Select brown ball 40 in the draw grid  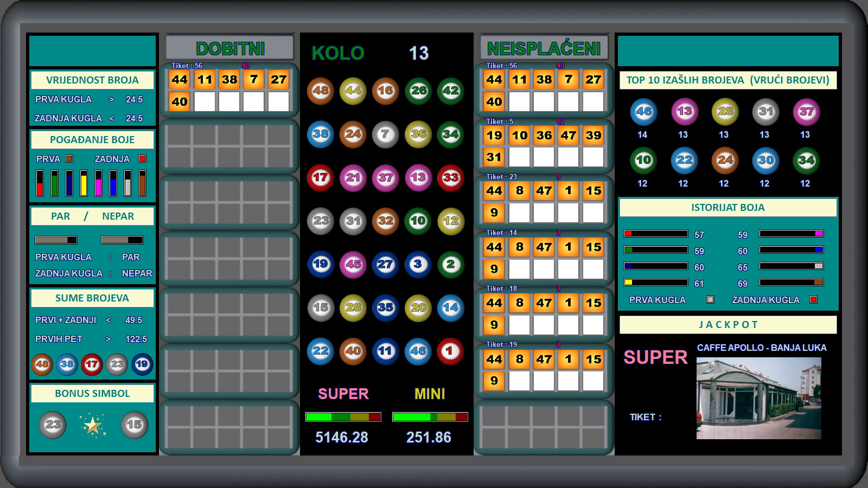[x=353, y=351]
